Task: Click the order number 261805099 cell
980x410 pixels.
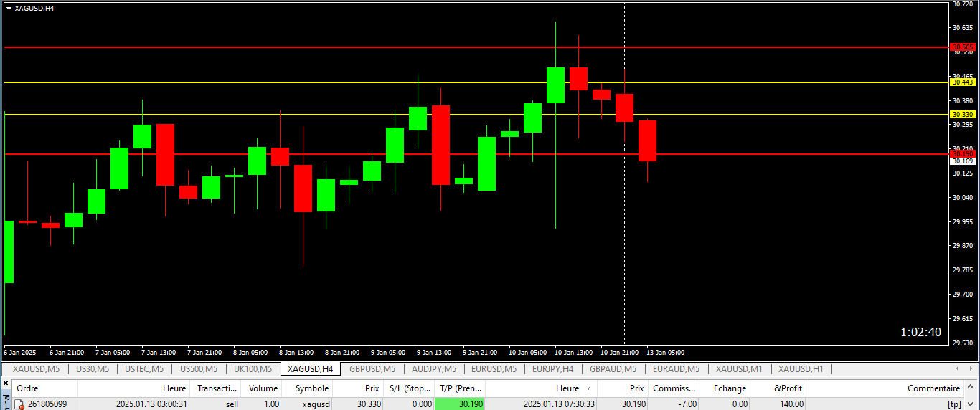Action: pos(47,404)
